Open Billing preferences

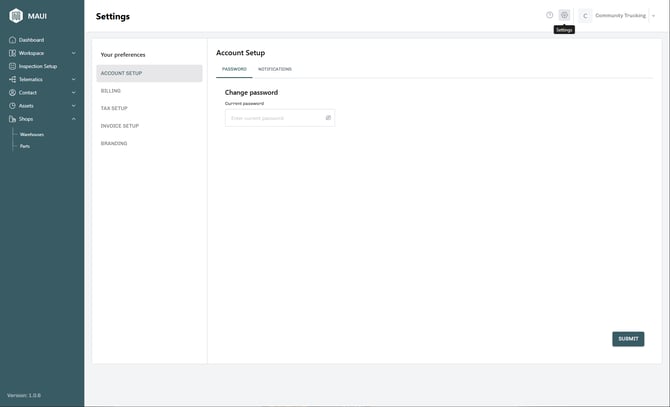click(x=111, y=91)
